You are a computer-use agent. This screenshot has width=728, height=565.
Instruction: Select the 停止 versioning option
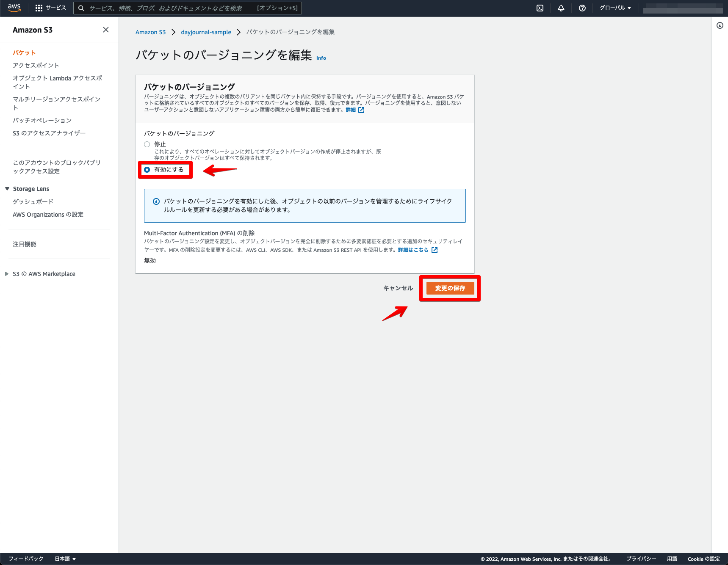[147, 144]
